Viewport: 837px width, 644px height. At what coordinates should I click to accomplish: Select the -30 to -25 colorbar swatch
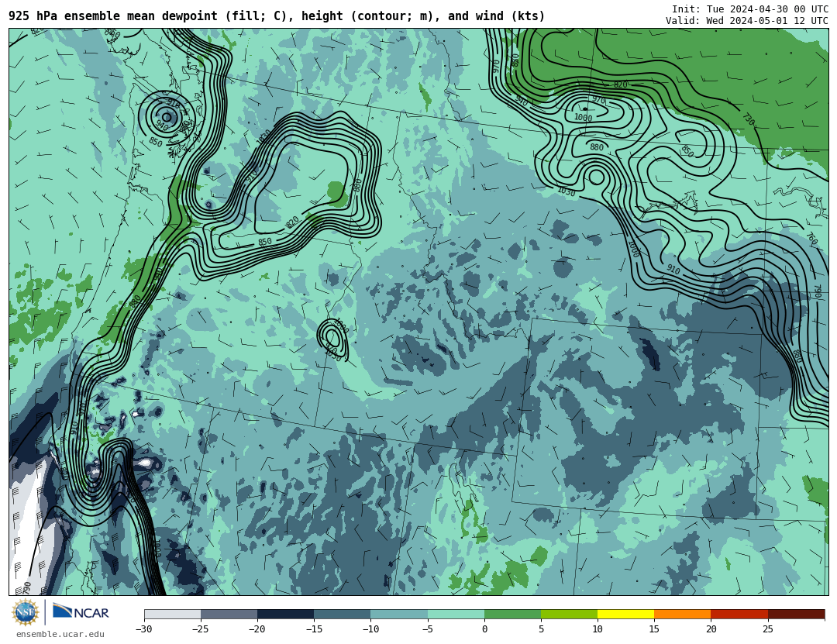click(x=172, y=614)
